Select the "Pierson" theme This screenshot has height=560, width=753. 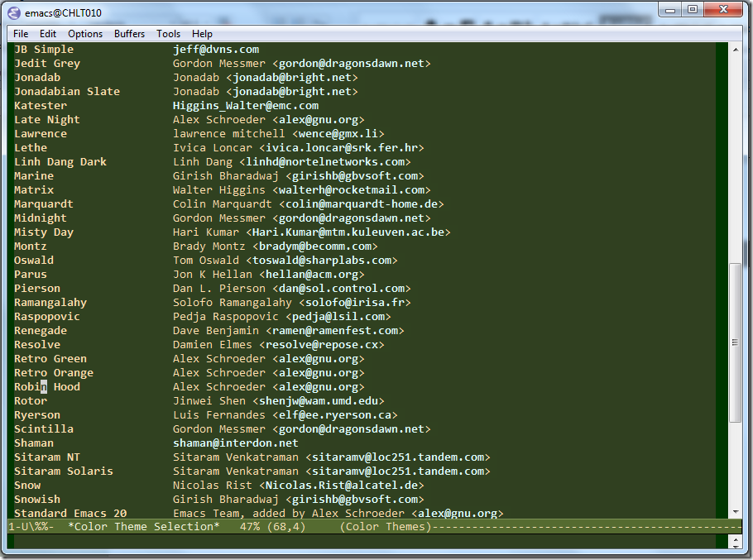(37, 289)
